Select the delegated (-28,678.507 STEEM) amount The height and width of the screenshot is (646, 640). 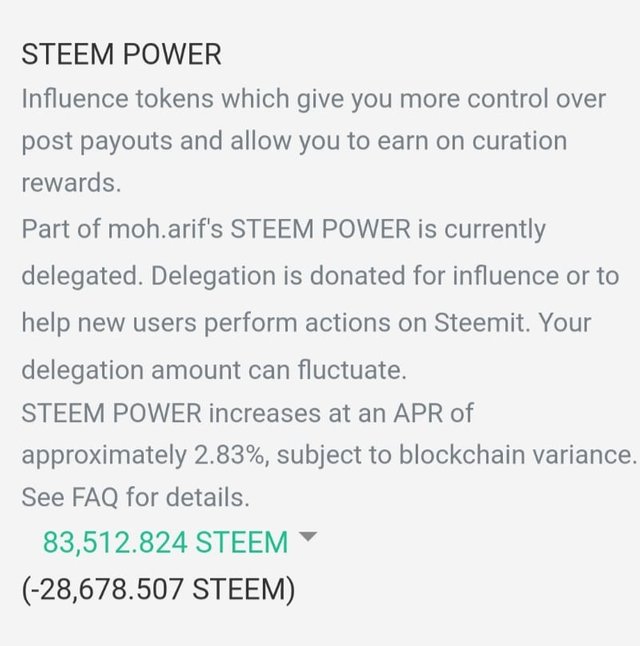click(158, 589)
